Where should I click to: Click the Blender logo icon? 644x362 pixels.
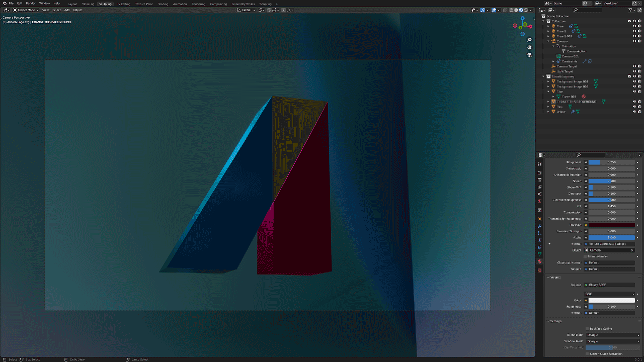tap(4, 3)
